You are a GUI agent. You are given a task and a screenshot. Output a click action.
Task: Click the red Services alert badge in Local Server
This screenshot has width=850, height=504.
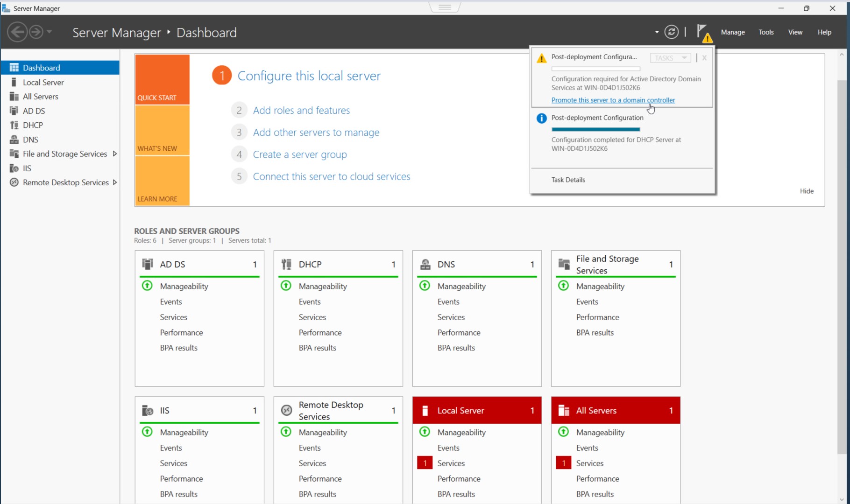[425, 463]
